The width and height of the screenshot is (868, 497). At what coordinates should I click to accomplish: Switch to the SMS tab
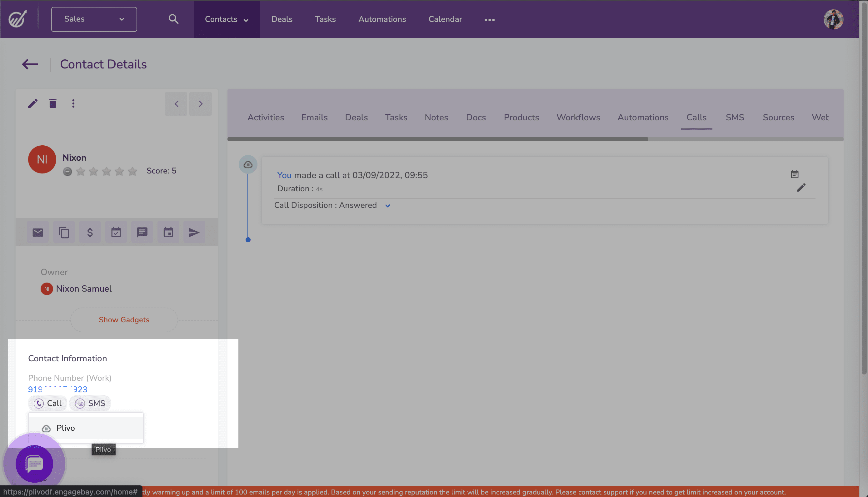point(735,117)
